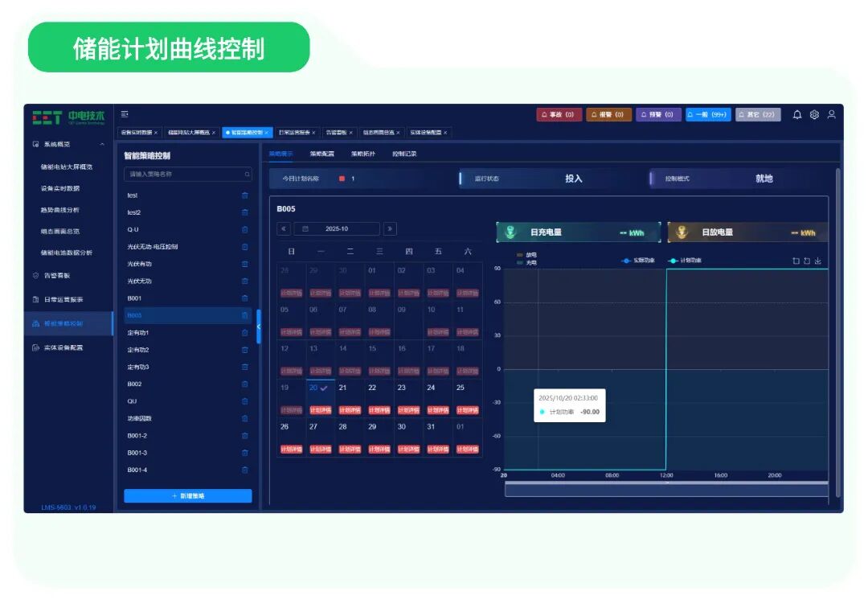Select the 策略展示 tab

point(280,154)
